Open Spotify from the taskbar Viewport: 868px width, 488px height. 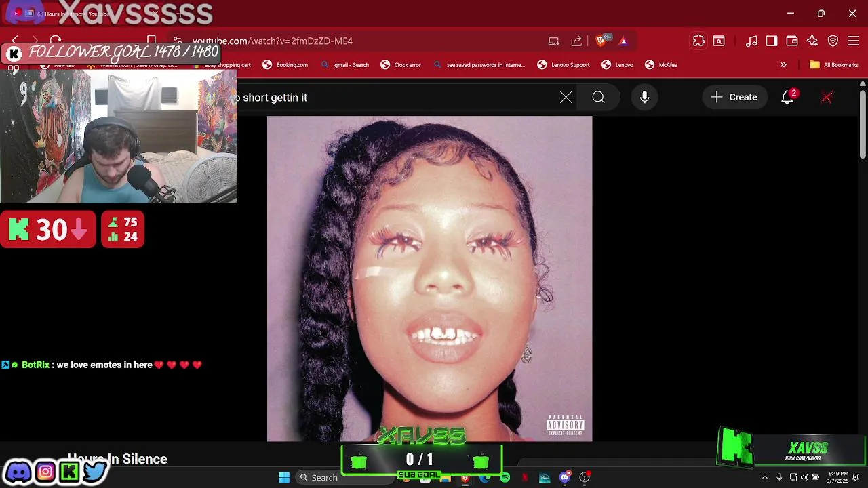505,478
